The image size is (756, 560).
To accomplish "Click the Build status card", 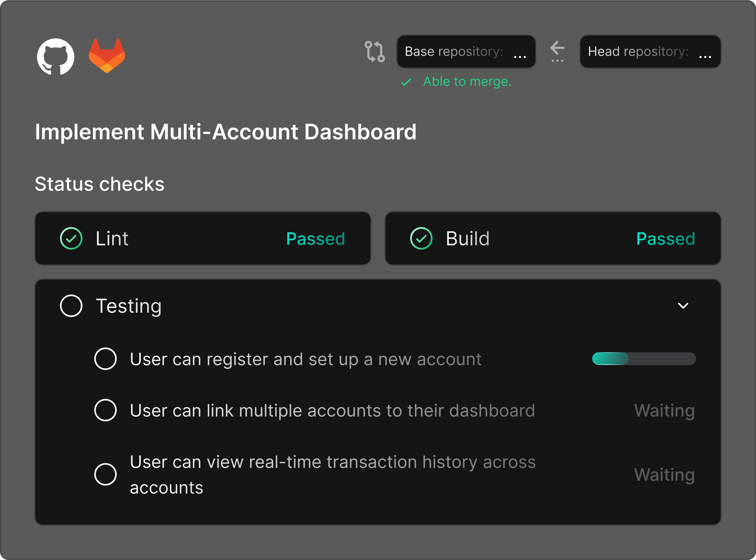I will 553,238.
